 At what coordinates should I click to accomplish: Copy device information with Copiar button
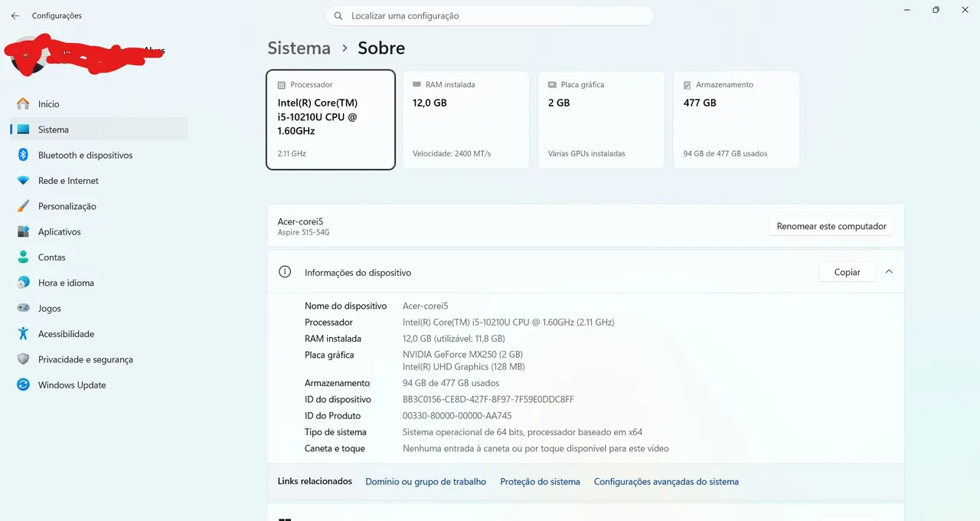pyautogui.click(x=848, y=272)
